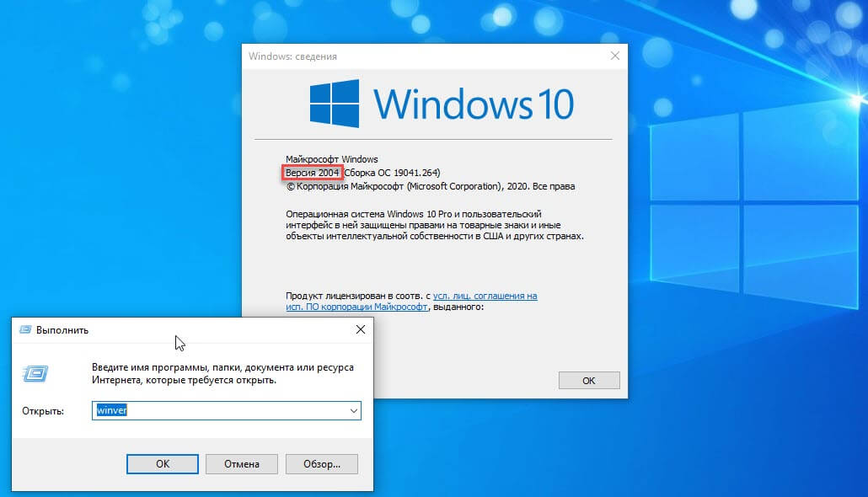This screenshot has height=497, width=868.
Task: Click the Введите имя программы description text
Action: [222, 373]
